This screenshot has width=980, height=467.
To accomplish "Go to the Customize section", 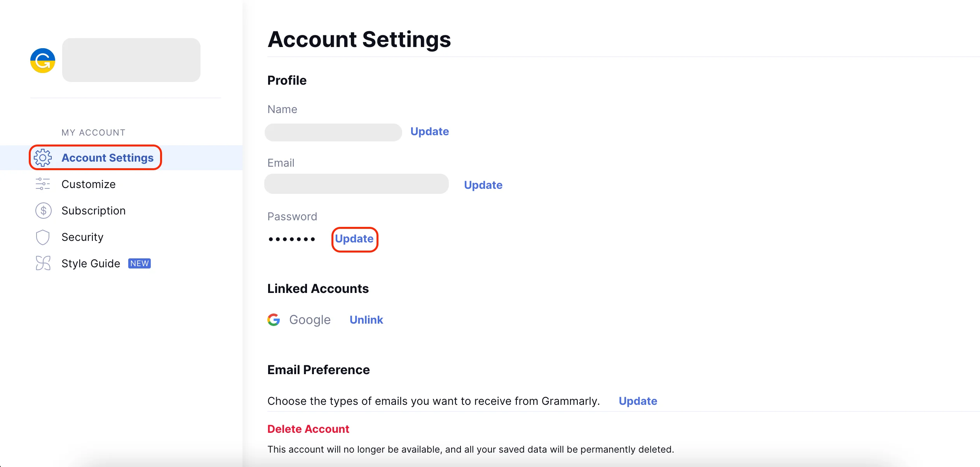I will tap(89, 184).
